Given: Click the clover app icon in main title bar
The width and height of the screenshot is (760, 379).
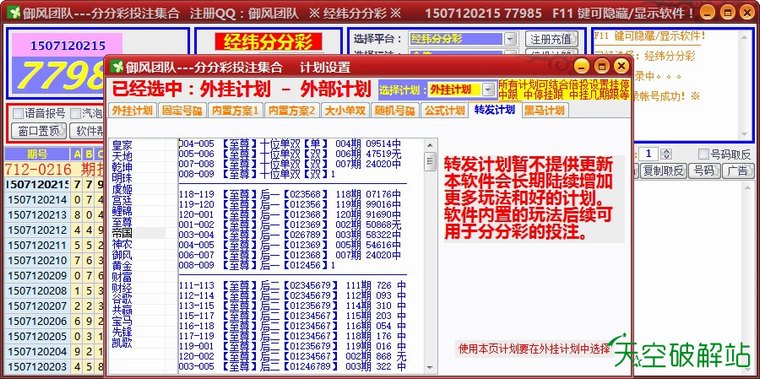Looking at the screenshot, I should [x=15, y=13].
